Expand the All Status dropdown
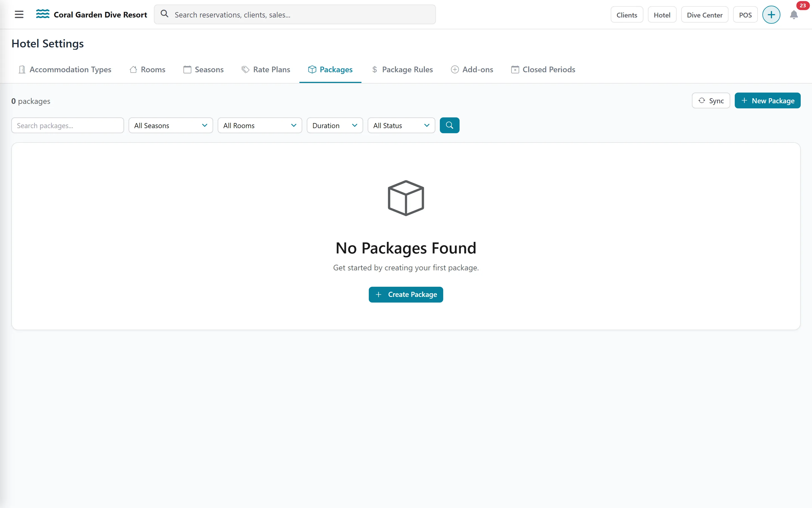The height and width of the screenshot is (508, 812). click(401, 125)
